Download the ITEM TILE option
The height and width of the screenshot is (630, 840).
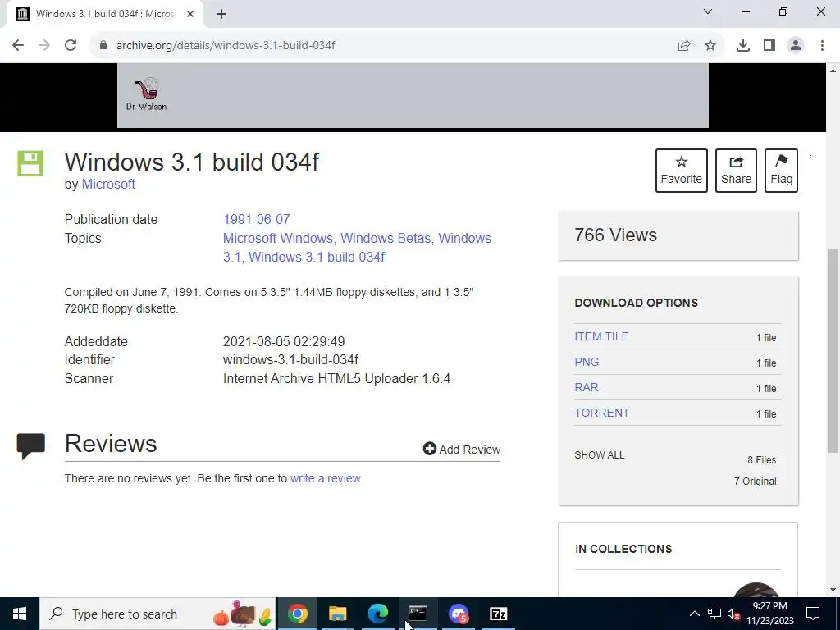click(x=601, y=336)
